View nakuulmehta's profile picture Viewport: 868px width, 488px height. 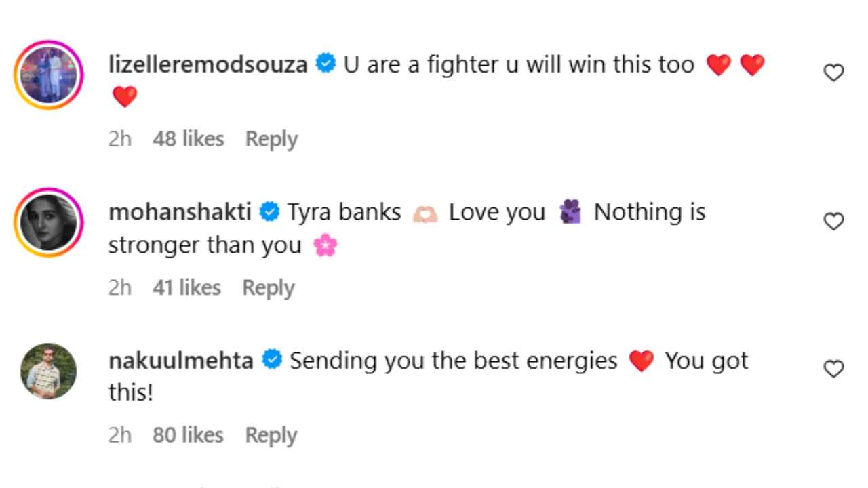coord(49,371)
